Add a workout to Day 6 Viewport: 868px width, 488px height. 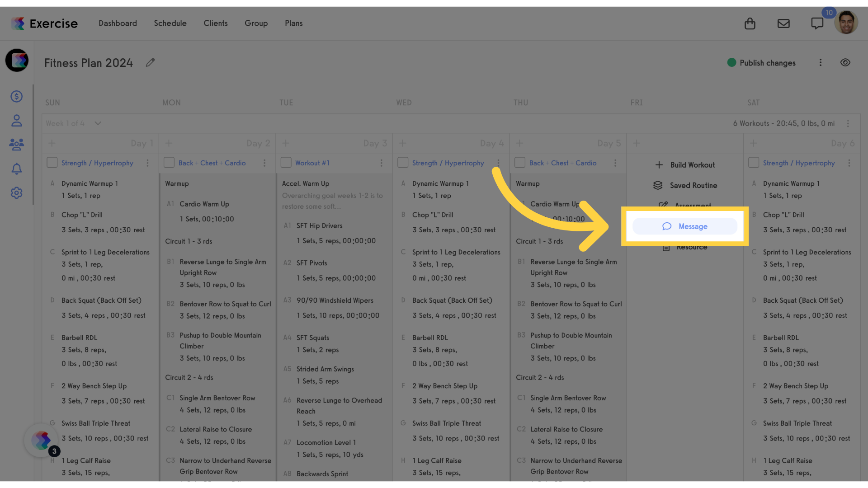[x=753, y=143]
